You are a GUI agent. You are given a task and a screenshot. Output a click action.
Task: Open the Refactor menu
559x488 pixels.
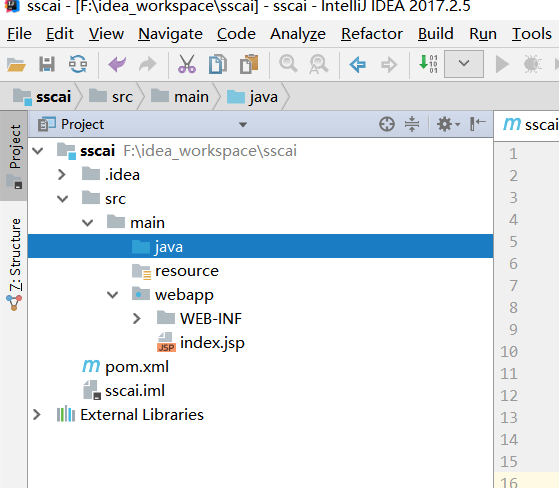point(371,34)
